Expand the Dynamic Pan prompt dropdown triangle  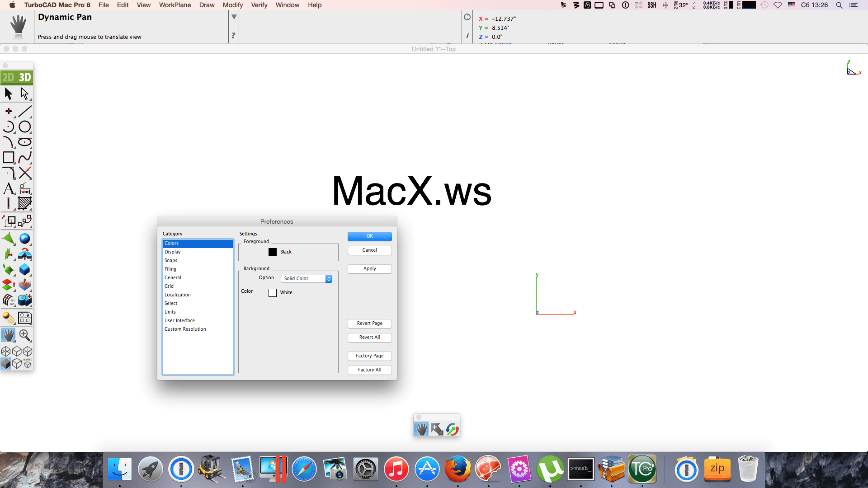pyautogui.click(x=234, y=17)
